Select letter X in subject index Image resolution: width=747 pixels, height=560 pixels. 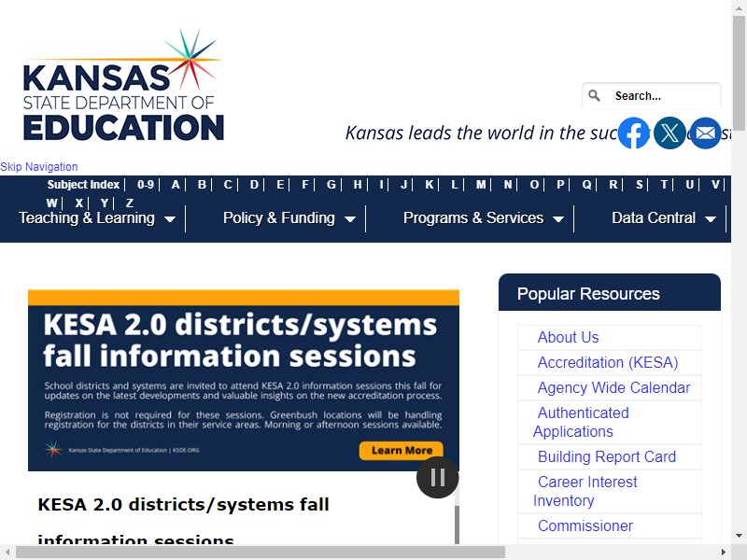tap(79, 203)
